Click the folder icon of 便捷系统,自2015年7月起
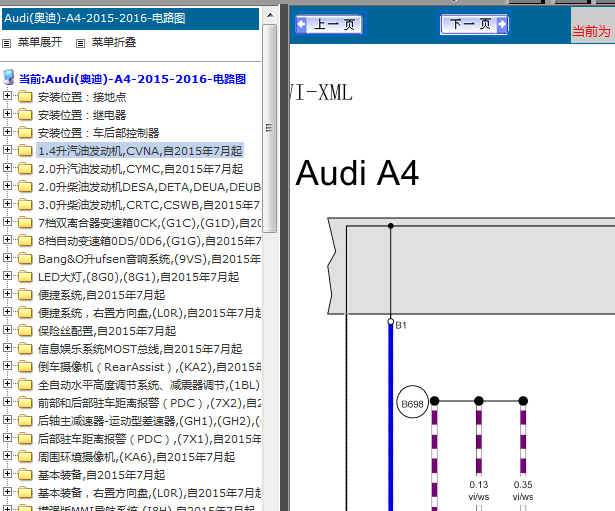Image resolution: width=615 pixels, height=511 pixels. (25, 295)
